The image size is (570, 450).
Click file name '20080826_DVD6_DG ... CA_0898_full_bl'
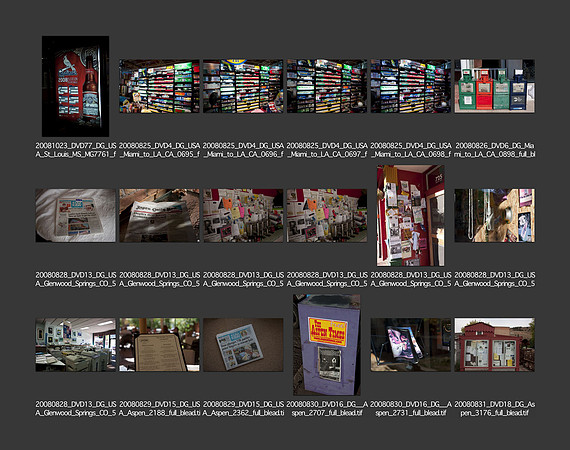click(x=494, y=150)
